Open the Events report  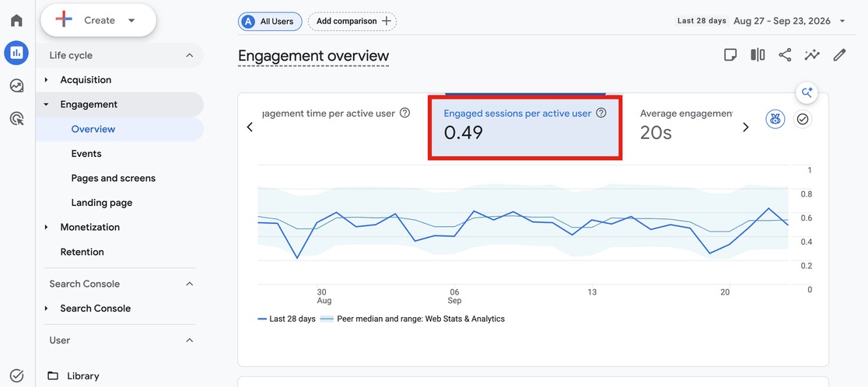(x=86, y=154)
